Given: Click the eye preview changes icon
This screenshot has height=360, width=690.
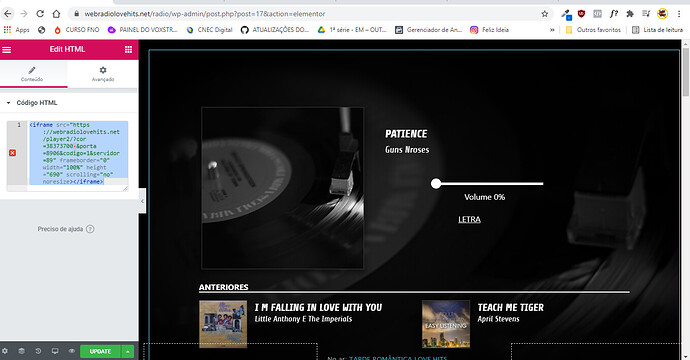Looking at the screenshot, I should tap(72, 351).
